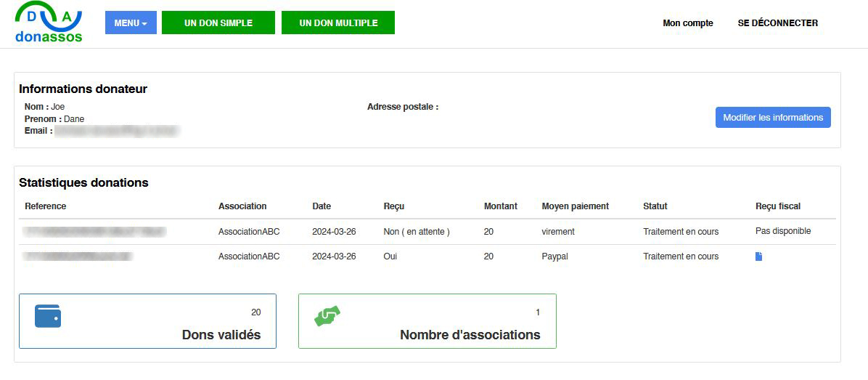The height and width of the screenshot is (380, 868).
Task: Select the Dons validés card
Action: [x=147, y=321]
